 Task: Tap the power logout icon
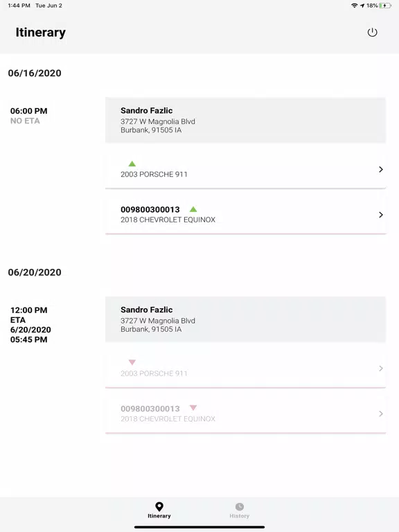click(x=372, y=33)
